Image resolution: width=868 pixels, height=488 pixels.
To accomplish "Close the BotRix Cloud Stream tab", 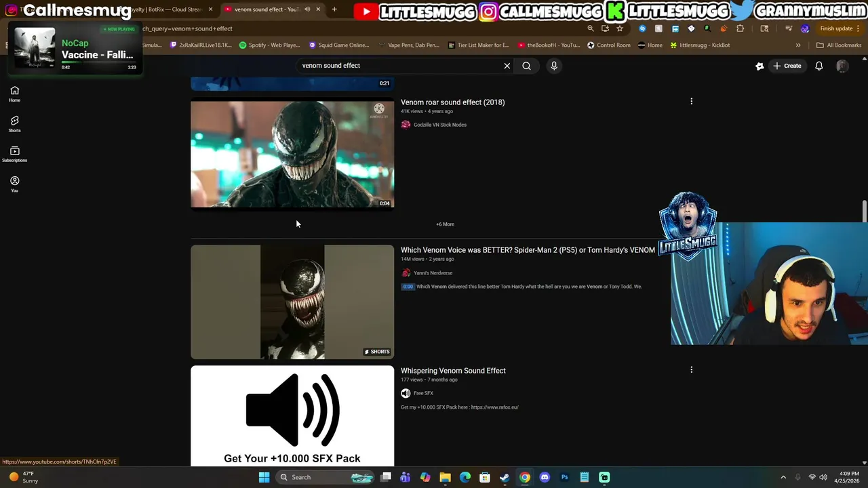I will pyautogui.click(x=210, y=9).
